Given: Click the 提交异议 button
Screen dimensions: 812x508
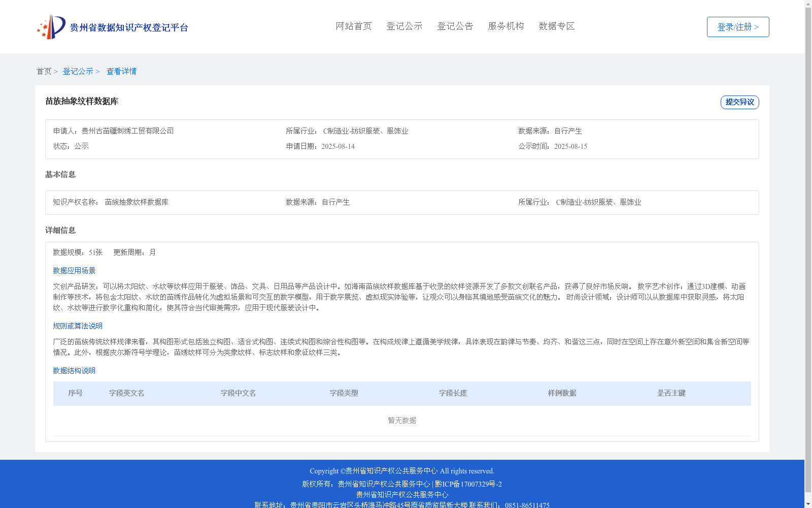Looking at the screenshot, I should (739, 102).
